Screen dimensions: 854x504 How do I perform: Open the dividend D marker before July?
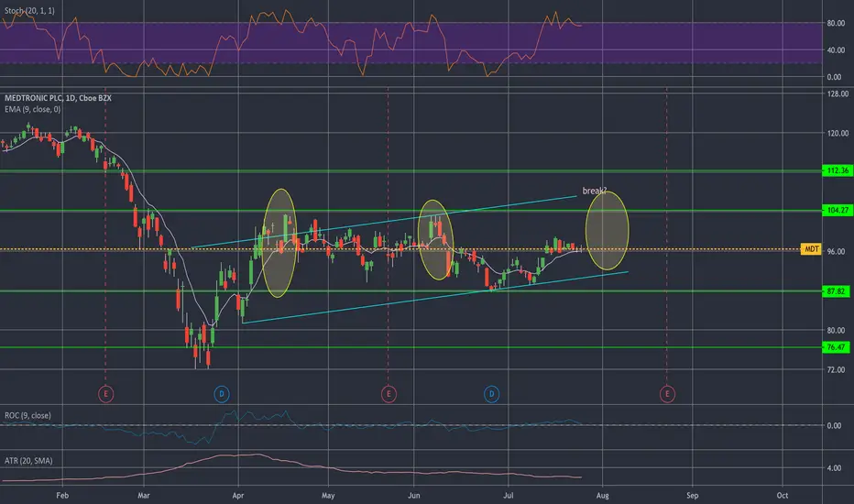tap(491, 394)
